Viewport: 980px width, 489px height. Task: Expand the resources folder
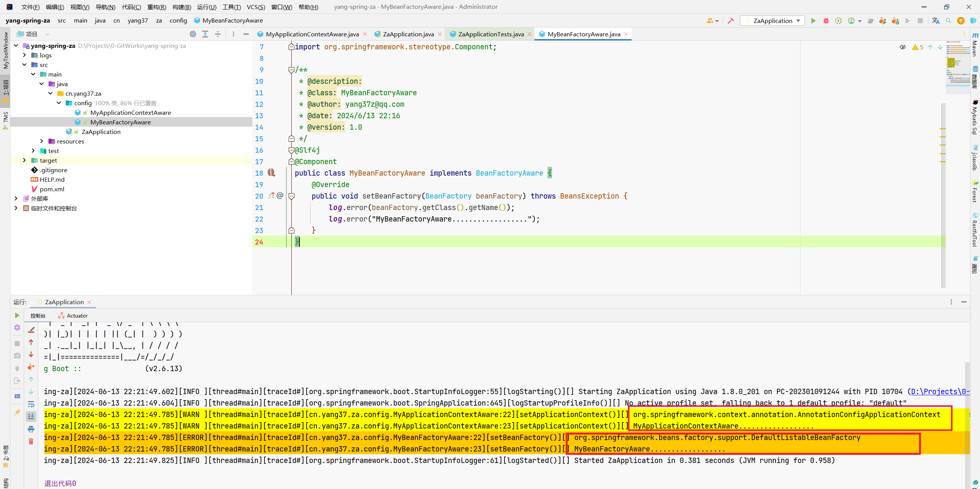point(42,141)
